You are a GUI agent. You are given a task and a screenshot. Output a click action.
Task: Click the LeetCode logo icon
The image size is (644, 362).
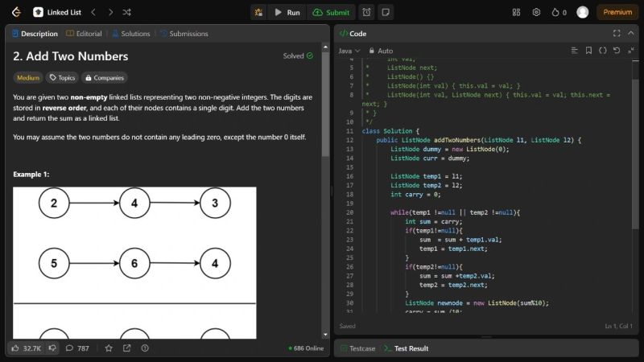click(16, 12)
